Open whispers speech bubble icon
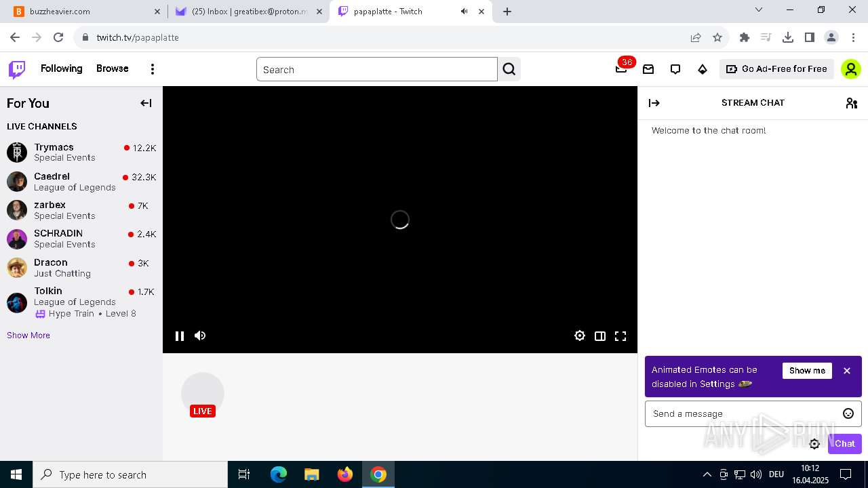The height and width of the screenshot is (488, 868). coord(675,69)
